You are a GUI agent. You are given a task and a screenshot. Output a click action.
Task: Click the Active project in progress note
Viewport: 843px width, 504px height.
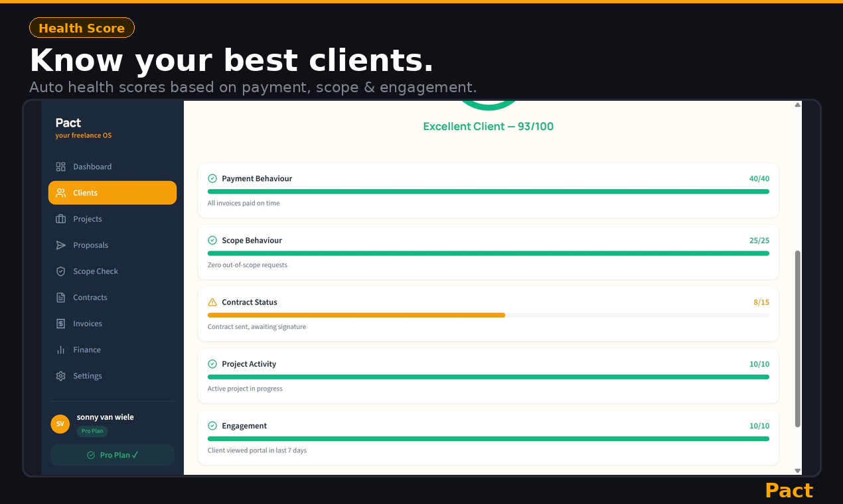click(245, 389)
